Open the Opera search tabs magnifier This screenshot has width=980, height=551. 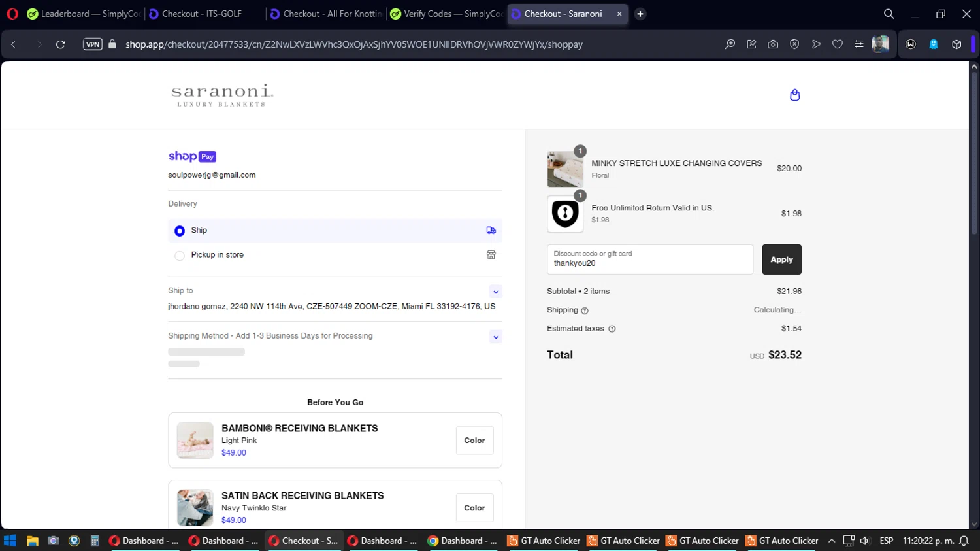889,14
